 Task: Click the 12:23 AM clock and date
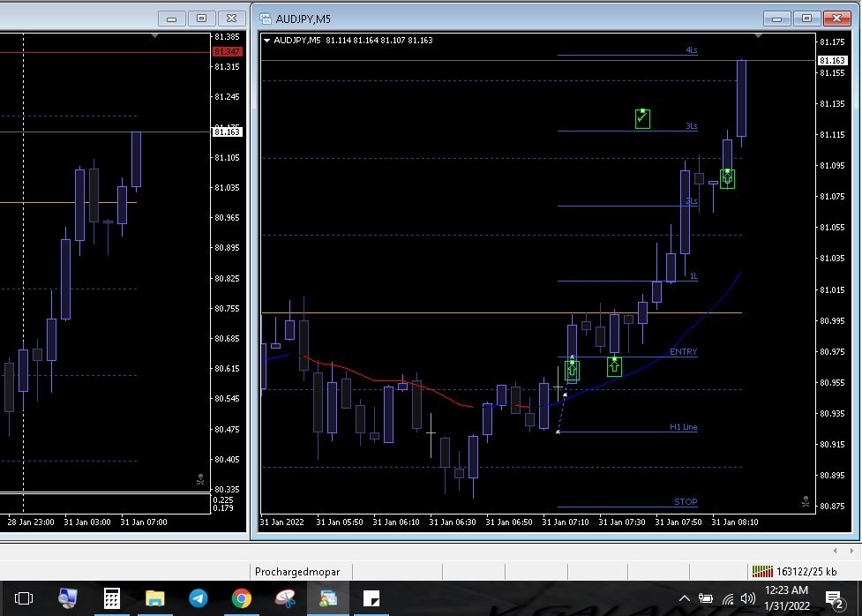pyautogui.click(x=785, y=598)
